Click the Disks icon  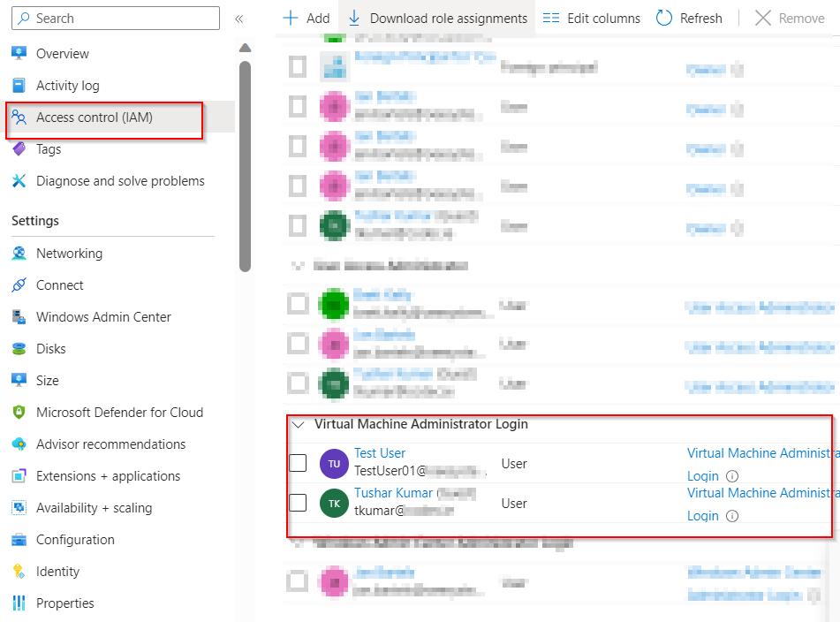(x=19, y=349)
